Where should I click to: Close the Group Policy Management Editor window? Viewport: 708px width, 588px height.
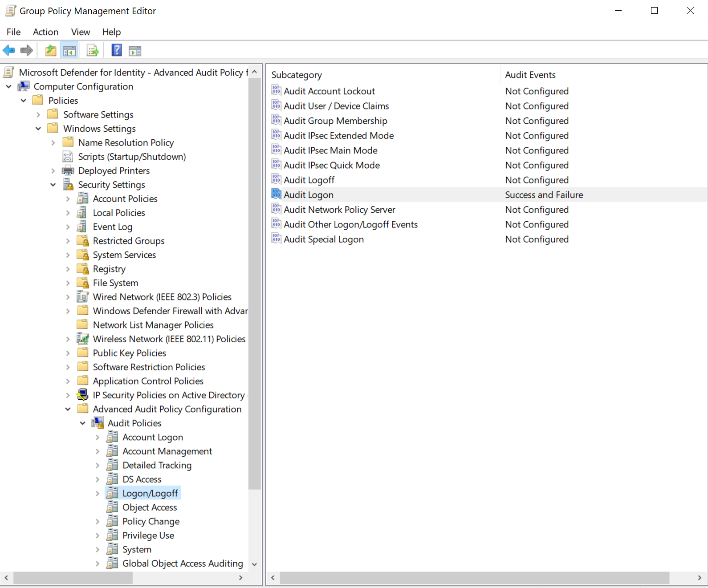point(690,11)
